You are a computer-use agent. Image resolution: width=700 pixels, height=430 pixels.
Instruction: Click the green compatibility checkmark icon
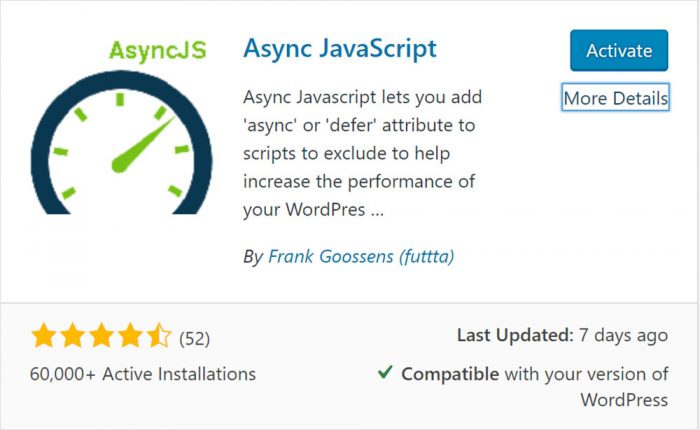click(x=385, y=372)
